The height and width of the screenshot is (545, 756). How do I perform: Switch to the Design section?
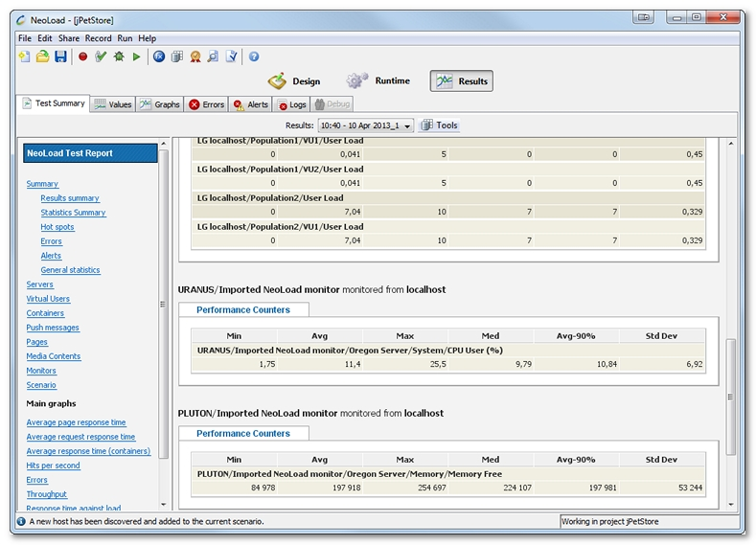click(x=294, y=81)
